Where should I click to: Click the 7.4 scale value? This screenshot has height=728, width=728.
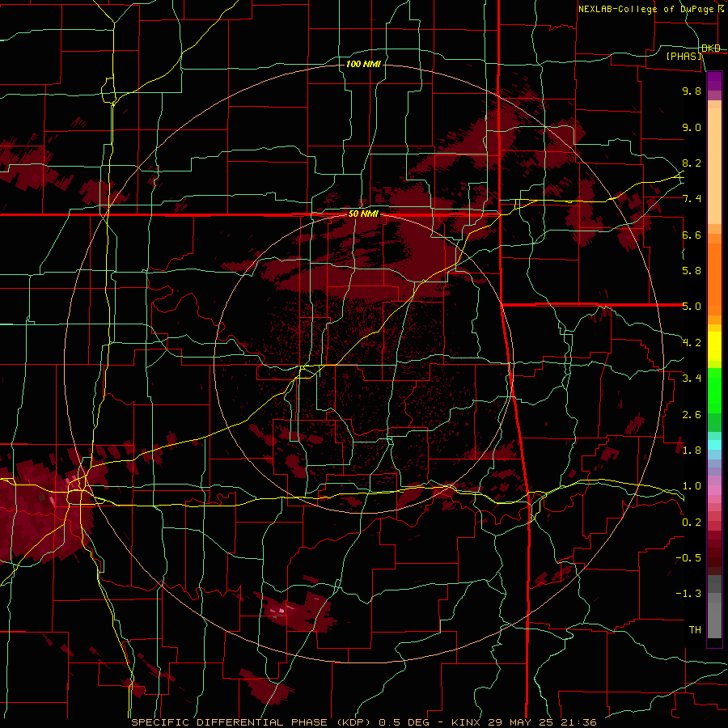click(x=692, y=199)
